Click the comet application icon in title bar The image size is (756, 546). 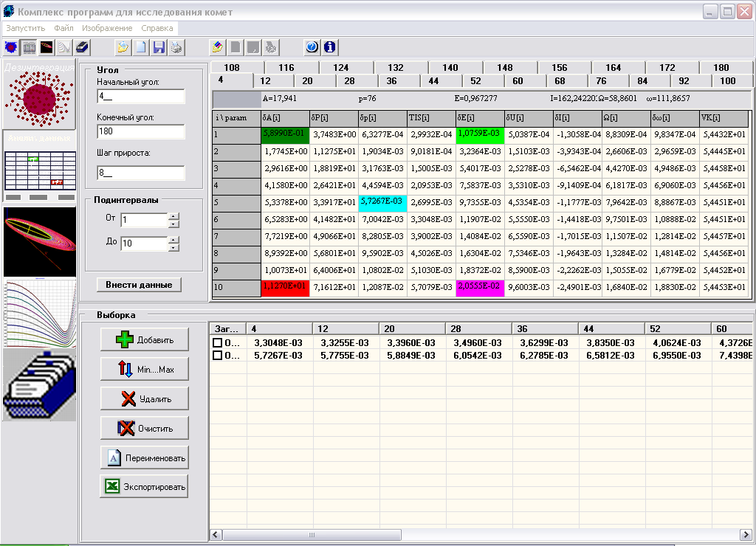pos(9,11)
